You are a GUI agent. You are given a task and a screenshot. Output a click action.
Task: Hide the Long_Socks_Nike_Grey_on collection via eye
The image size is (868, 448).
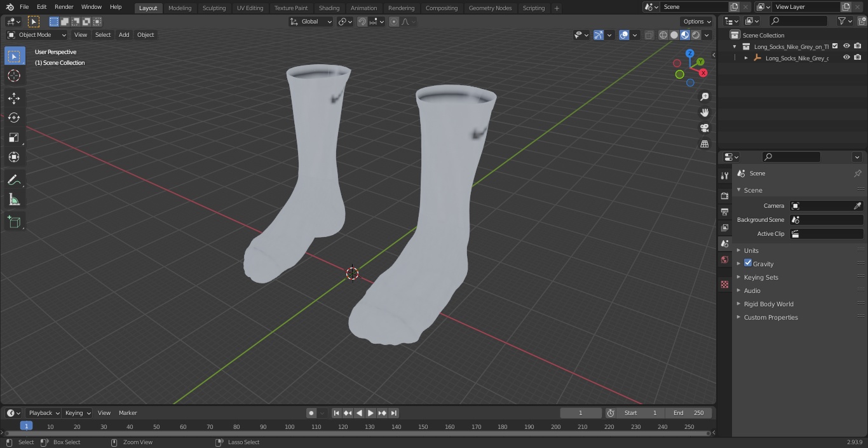point(846,46)
